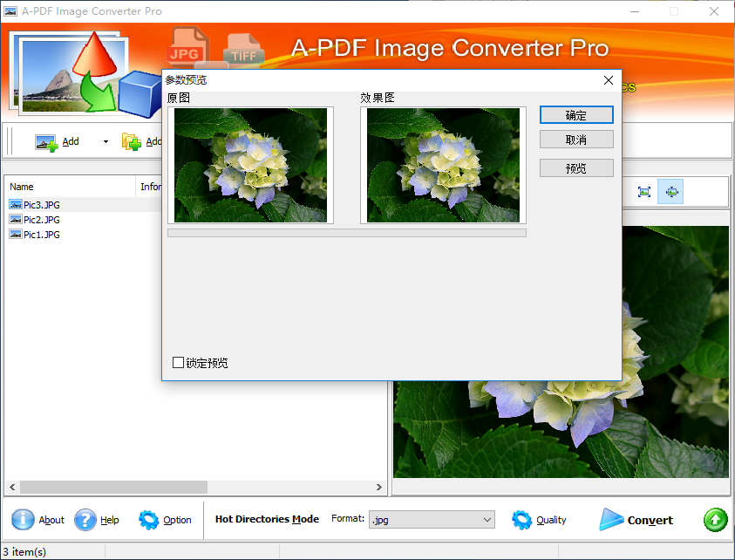Click Hot Directories Mode

(x=267, y=519)
